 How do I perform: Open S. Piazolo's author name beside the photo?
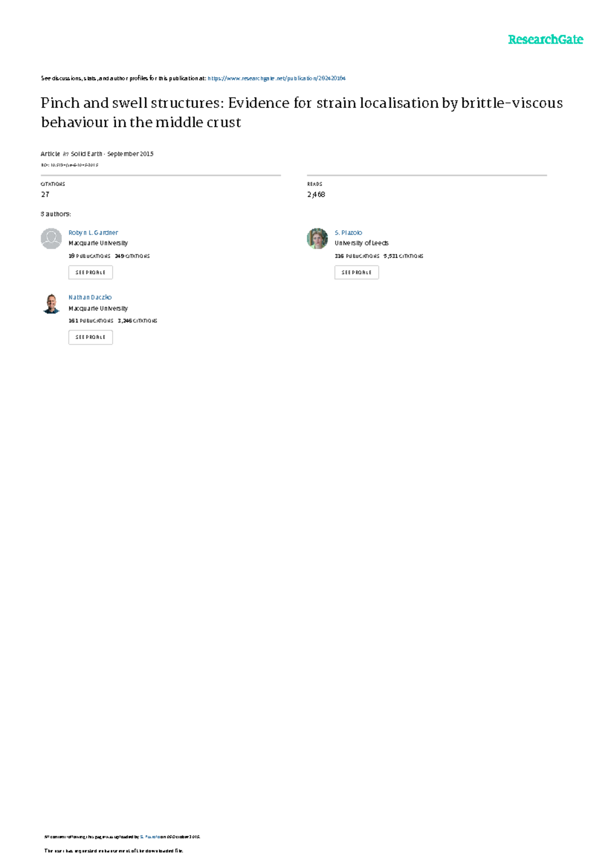coord(348,233)
